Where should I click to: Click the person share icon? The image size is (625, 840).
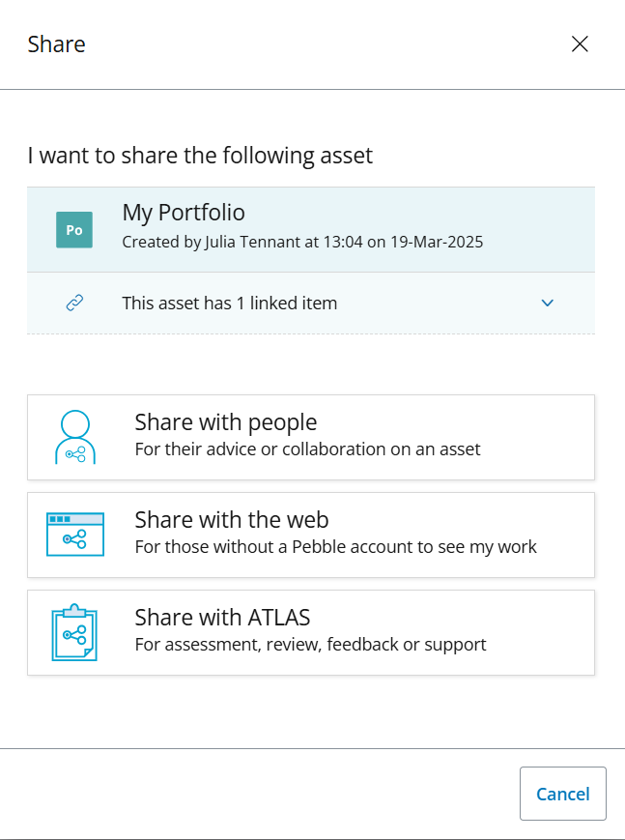(75, 437)
